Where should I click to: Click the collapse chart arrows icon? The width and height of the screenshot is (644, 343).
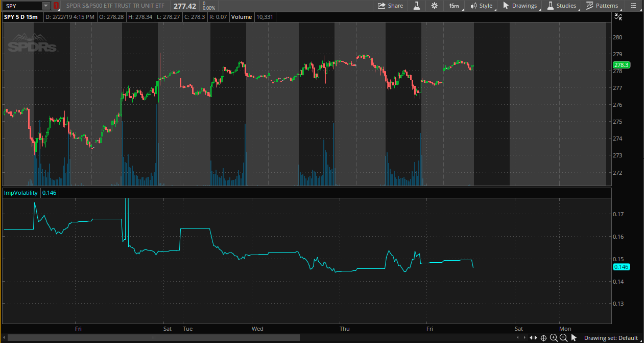[x=618, y=17]
